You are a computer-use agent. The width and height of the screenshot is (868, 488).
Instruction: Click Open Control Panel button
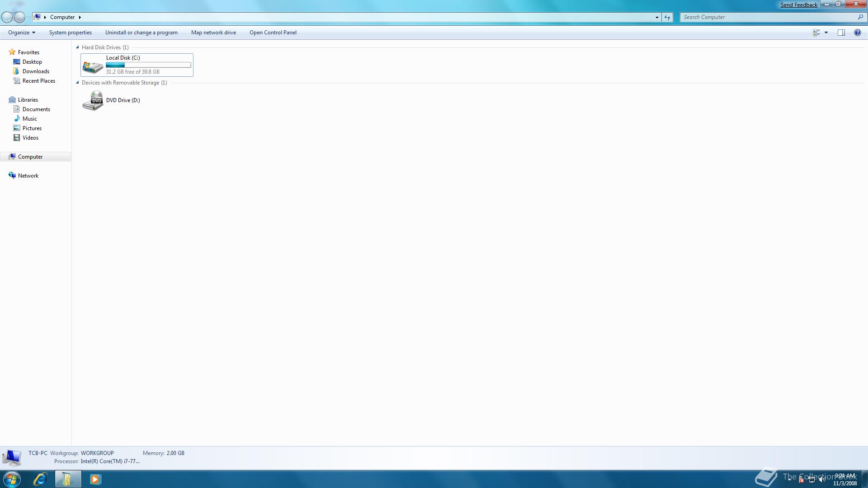click(x=273, y=33)
